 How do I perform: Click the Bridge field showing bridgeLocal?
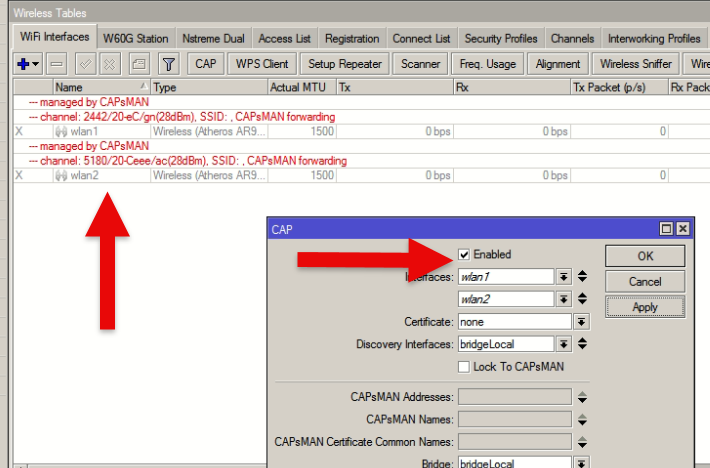[x=515, y=463]
